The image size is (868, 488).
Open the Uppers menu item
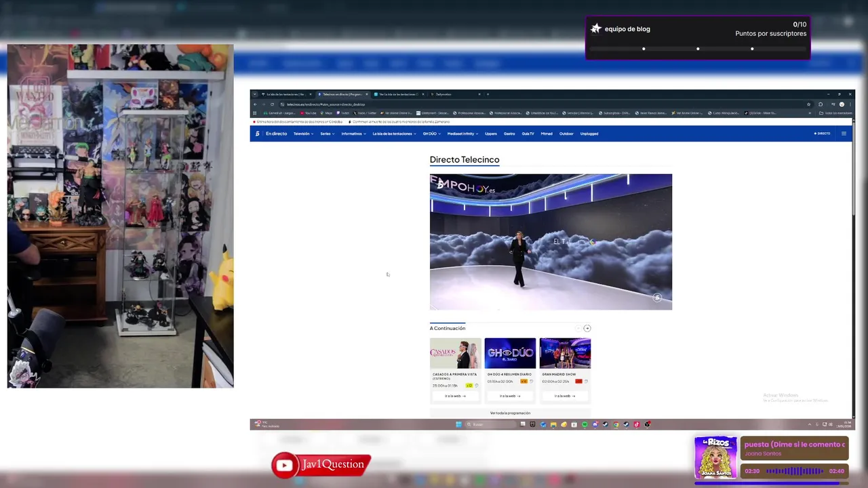pos(491,134)
